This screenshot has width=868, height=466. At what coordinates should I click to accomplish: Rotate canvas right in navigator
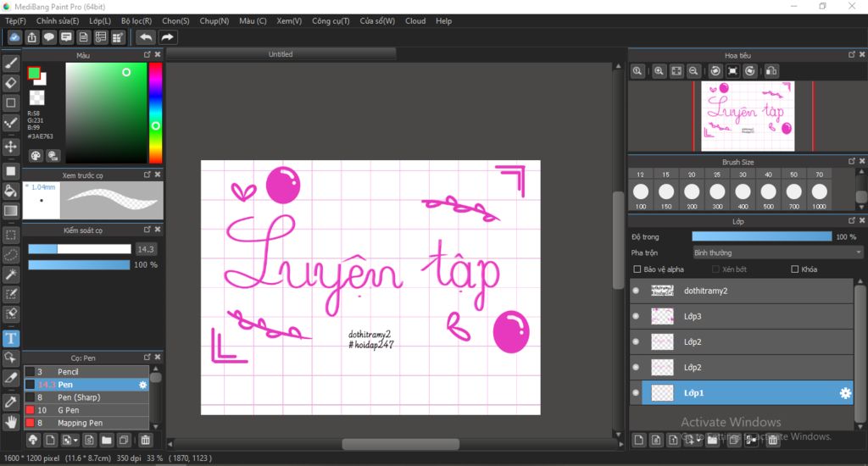coord(749,71)
